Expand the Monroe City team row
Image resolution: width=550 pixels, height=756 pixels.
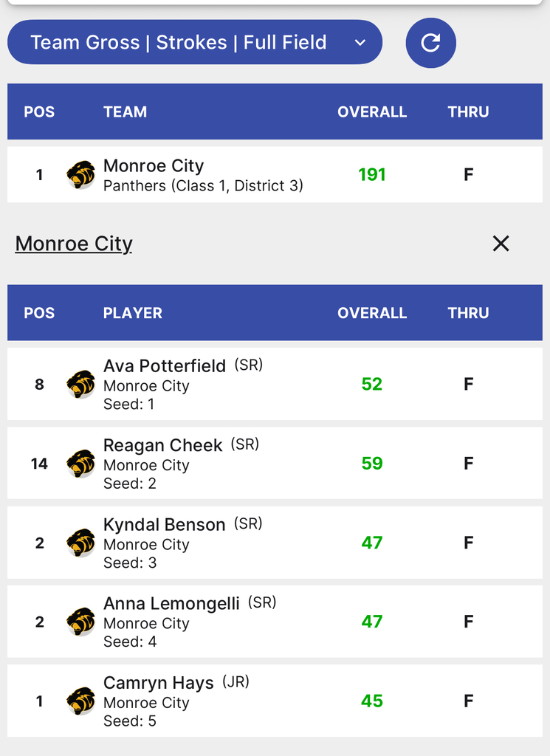[275, 175]
